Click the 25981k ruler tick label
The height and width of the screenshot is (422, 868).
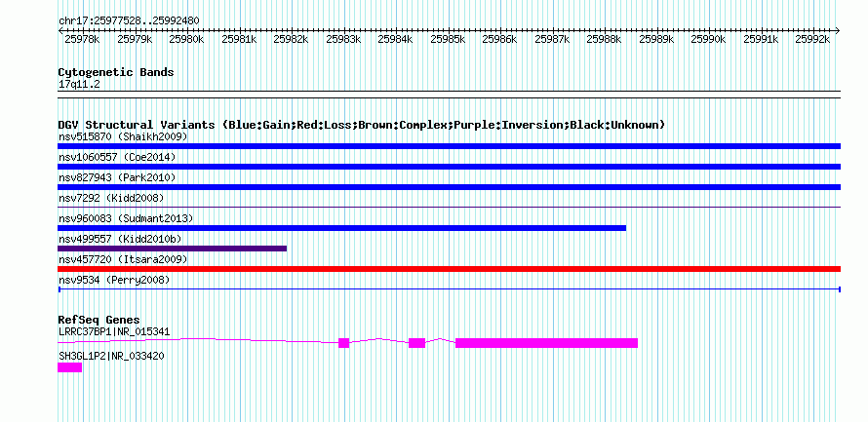(x=239, y=39)
